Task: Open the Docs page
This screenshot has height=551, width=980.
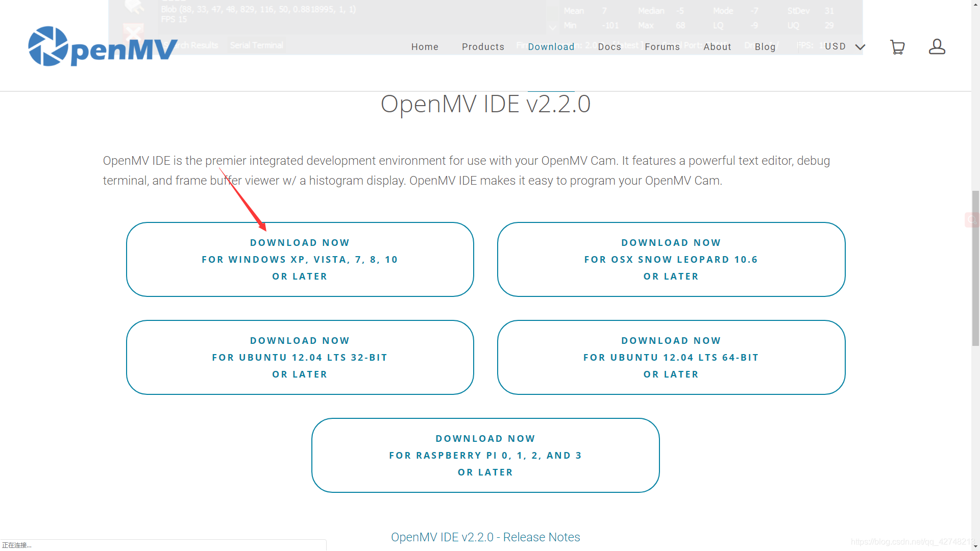Action: coord(609,46)
